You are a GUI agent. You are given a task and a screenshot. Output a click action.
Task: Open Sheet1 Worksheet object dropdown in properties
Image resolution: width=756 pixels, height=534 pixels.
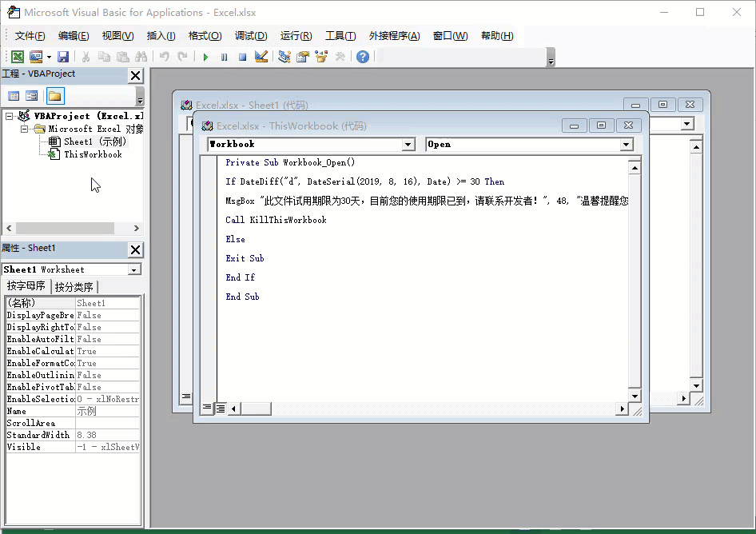tap(134, 269)
